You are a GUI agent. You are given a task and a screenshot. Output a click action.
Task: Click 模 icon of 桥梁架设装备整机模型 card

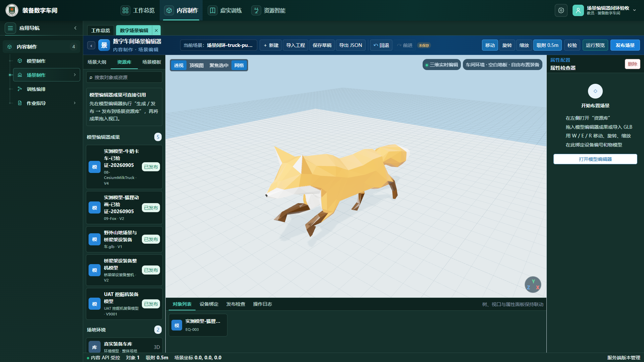(x=95, y=270)
